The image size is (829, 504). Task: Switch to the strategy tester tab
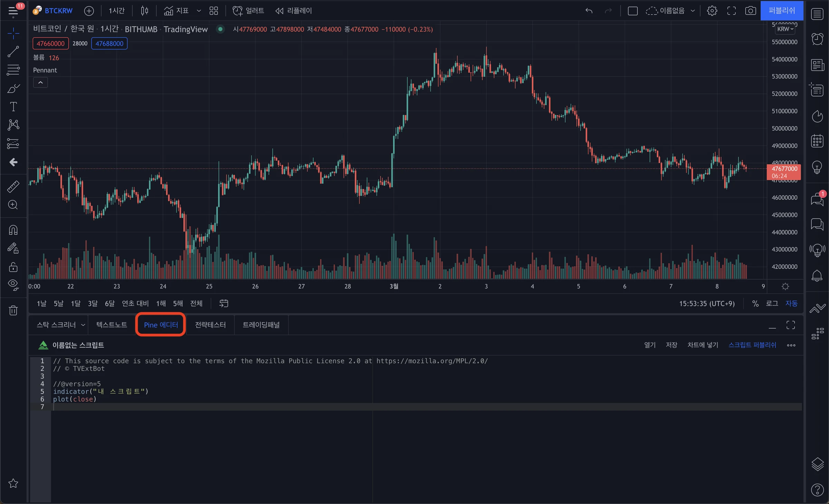point(210,325)
